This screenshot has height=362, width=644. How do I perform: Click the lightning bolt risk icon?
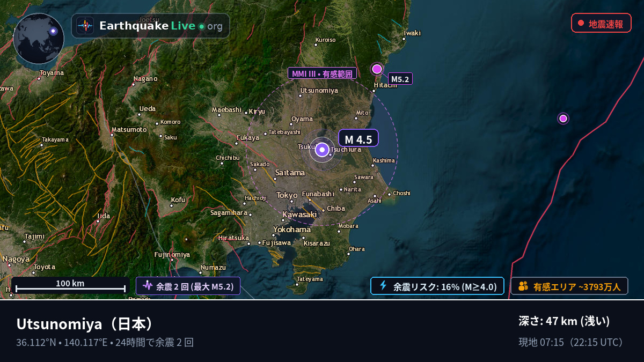[x=383, y=286]
